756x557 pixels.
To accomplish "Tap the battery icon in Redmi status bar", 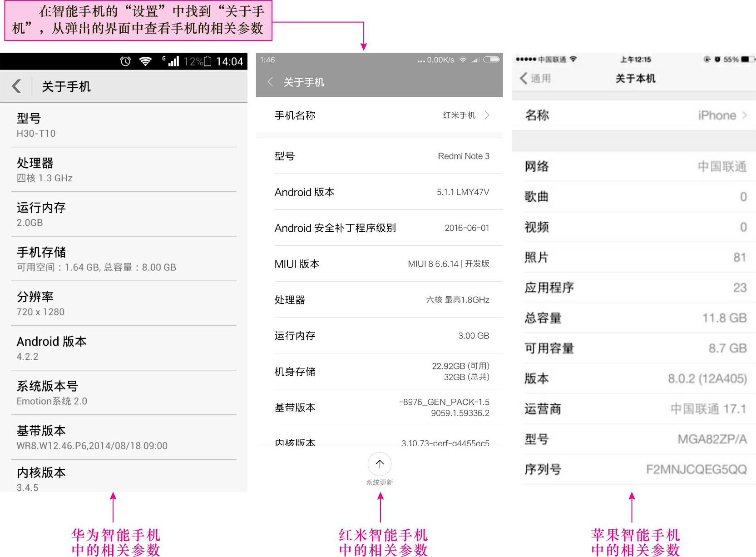I will pyautogui.click(x=491, y=60).
